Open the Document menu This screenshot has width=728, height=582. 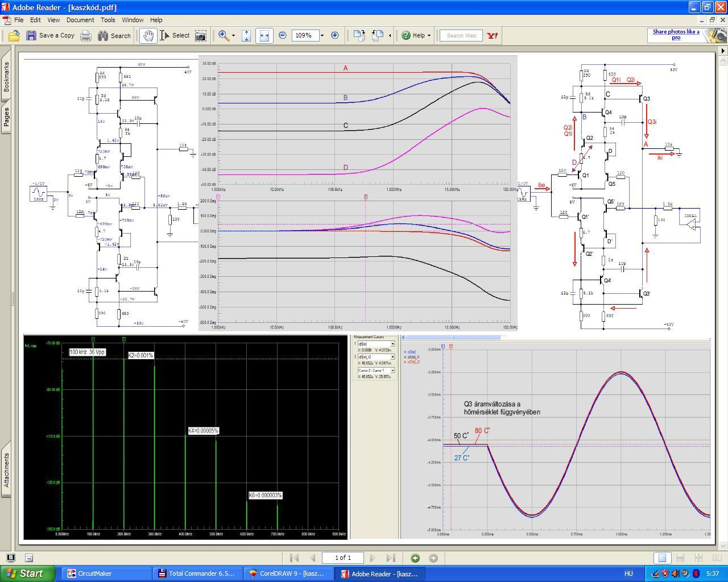[80, 20]
